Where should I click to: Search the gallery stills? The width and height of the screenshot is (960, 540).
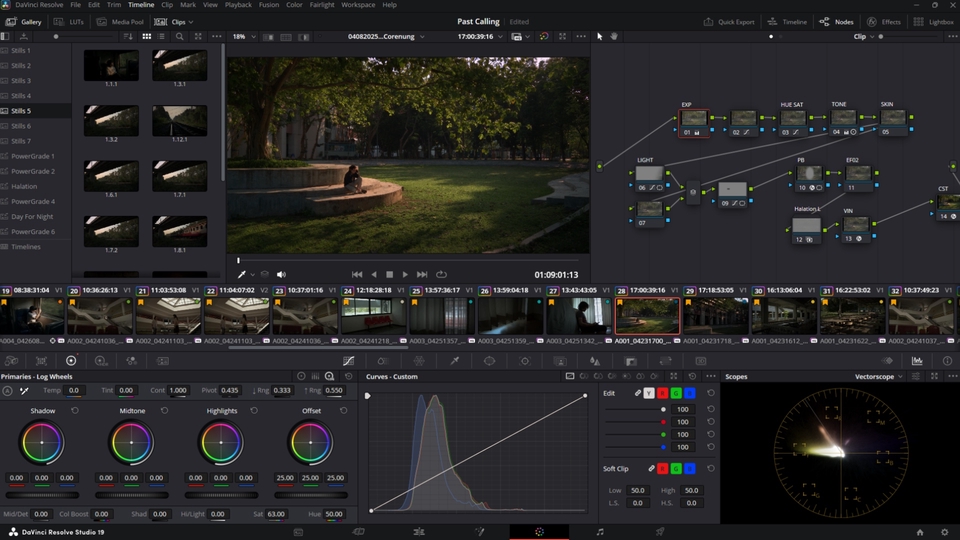coord(179,37)
